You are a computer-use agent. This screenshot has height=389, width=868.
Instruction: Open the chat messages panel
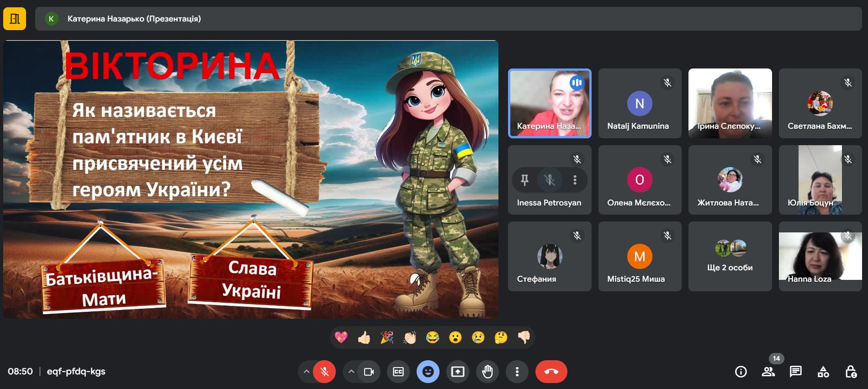pyautogui.click(x=795, y=372)
